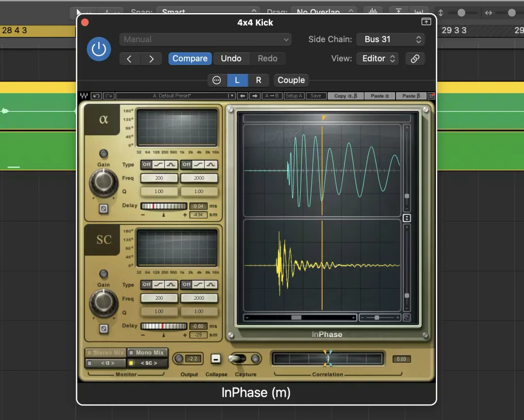Click Copy α,β button
This screenshot has height=420, width=524.
tap(345, 96)
